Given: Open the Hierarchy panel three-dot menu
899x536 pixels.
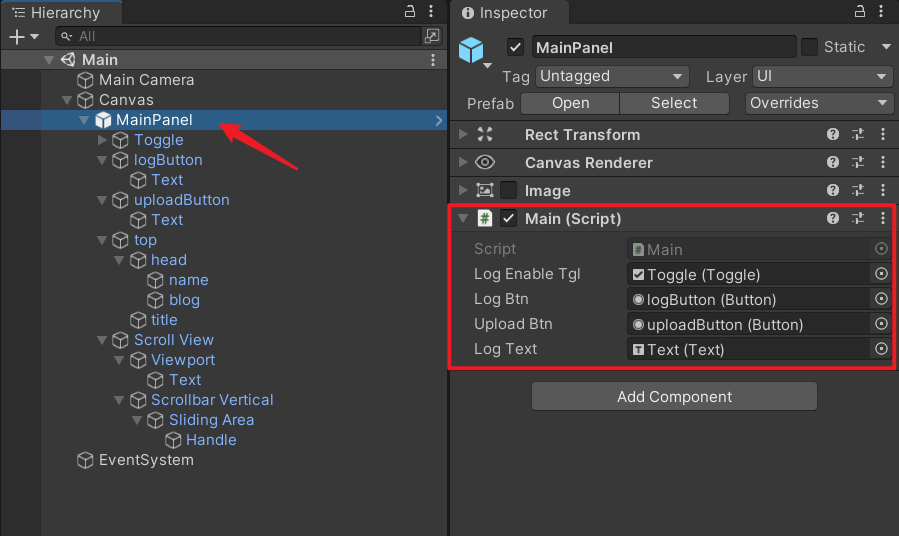Looking at the screenshot, I should pyautogui.click(x=431, y=11).
